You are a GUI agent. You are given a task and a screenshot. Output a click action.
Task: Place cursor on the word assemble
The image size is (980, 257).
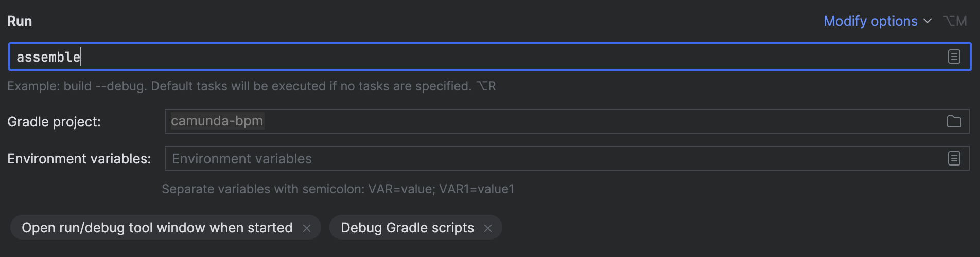[48, 57]
